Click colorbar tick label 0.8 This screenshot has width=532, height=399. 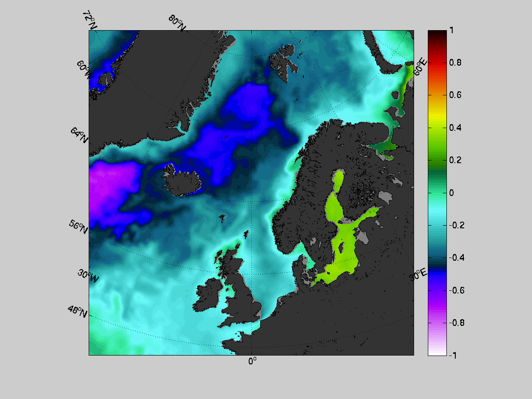click(454, 63)
